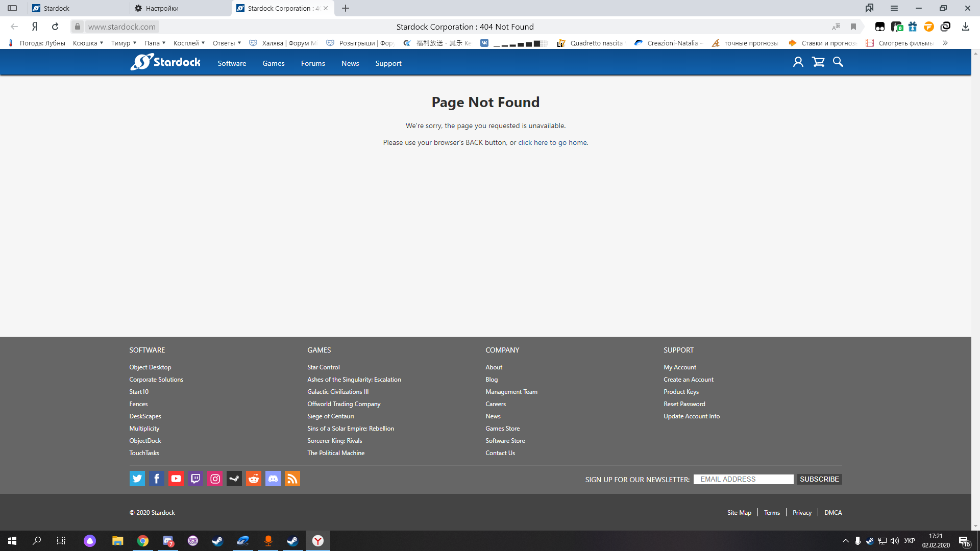Switch to the first Stardock tab
This screenshot has width=980, height=551.
click(x=79, y=8)
